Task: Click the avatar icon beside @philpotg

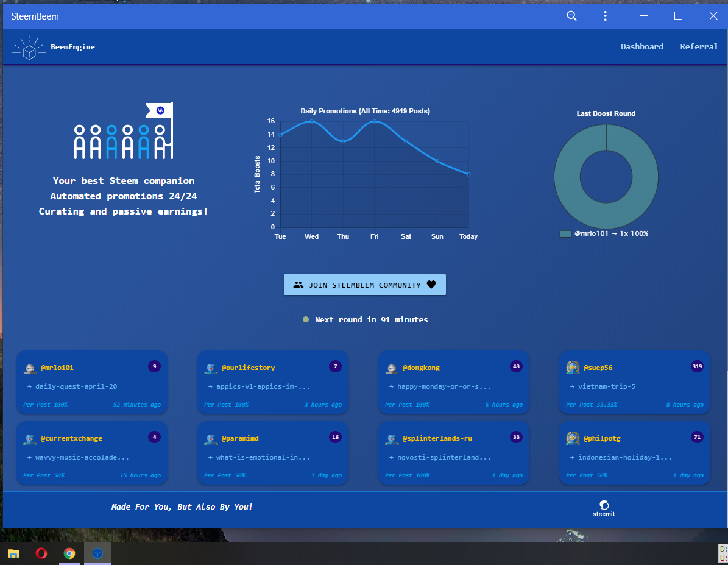Action: [x=573, y=438]
